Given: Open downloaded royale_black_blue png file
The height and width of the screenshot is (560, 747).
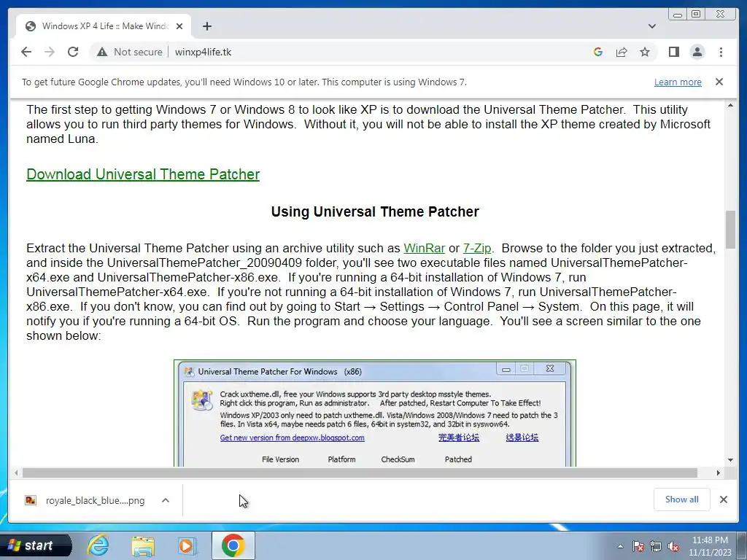Looking at the screenshot, I should [x=85, y=500].
